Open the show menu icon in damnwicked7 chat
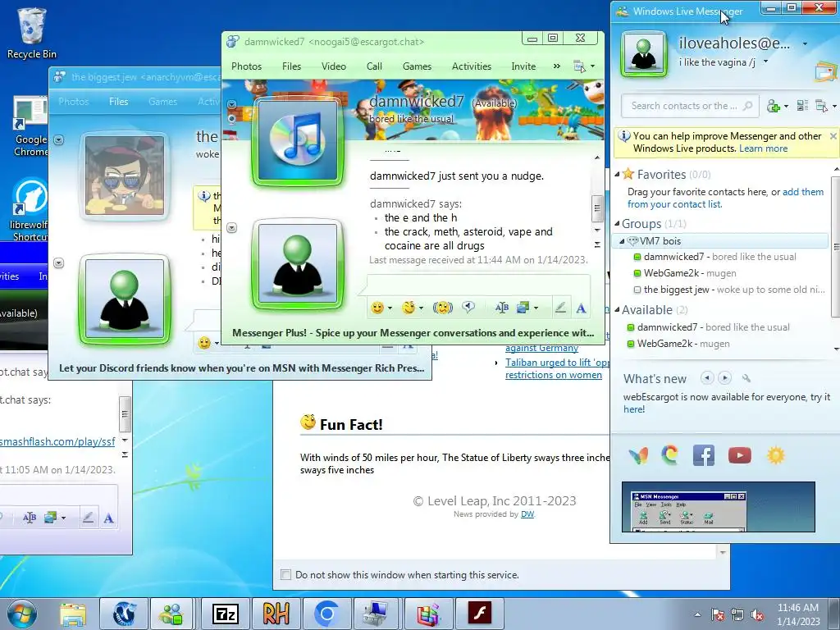This screenshot has width=840, height=630. point(579,66)
